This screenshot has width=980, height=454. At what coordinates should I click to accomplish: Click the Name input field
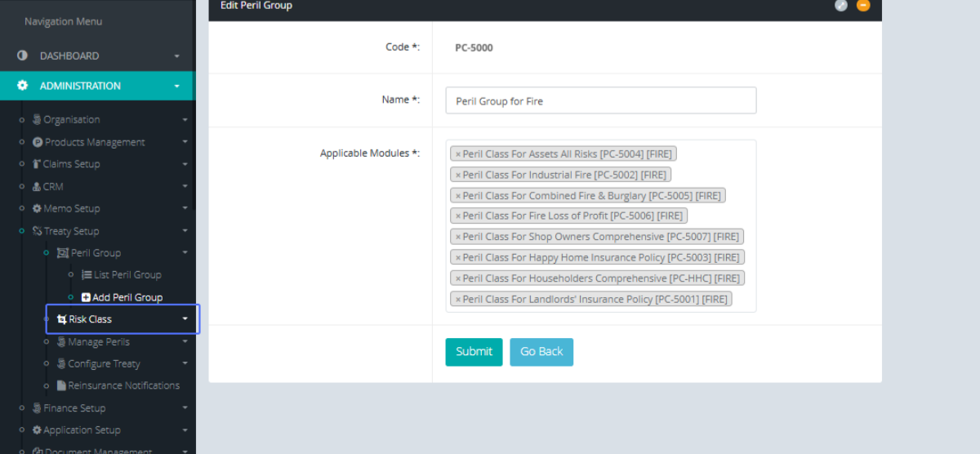pyautogui.click(x=601, y=100)
